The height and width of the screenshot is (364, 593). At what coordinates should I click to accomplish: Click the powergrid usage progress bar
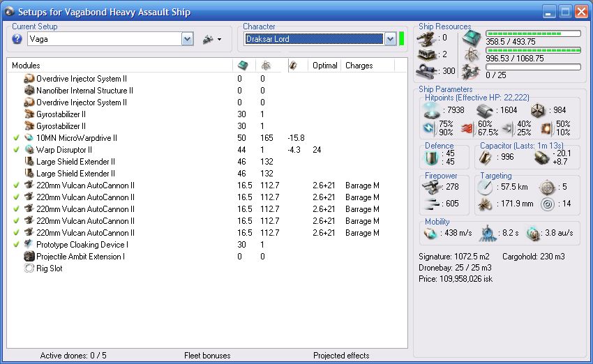pos(533,50)
